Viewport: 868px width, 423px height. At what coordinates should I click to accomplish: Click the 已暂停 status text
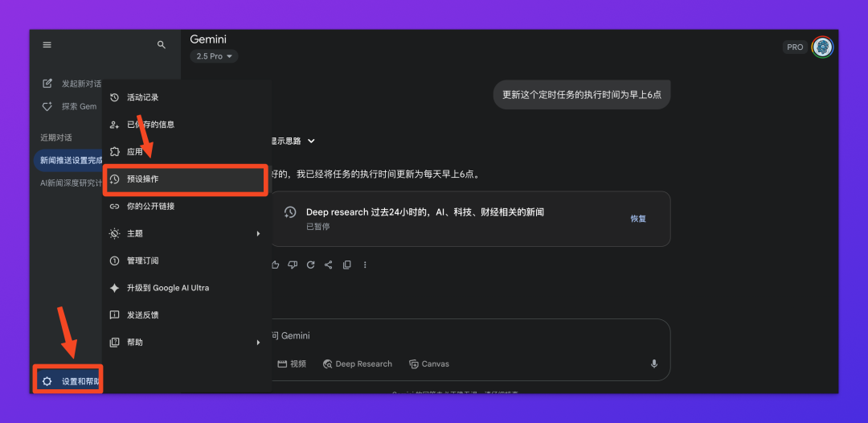tap(317, 227)
